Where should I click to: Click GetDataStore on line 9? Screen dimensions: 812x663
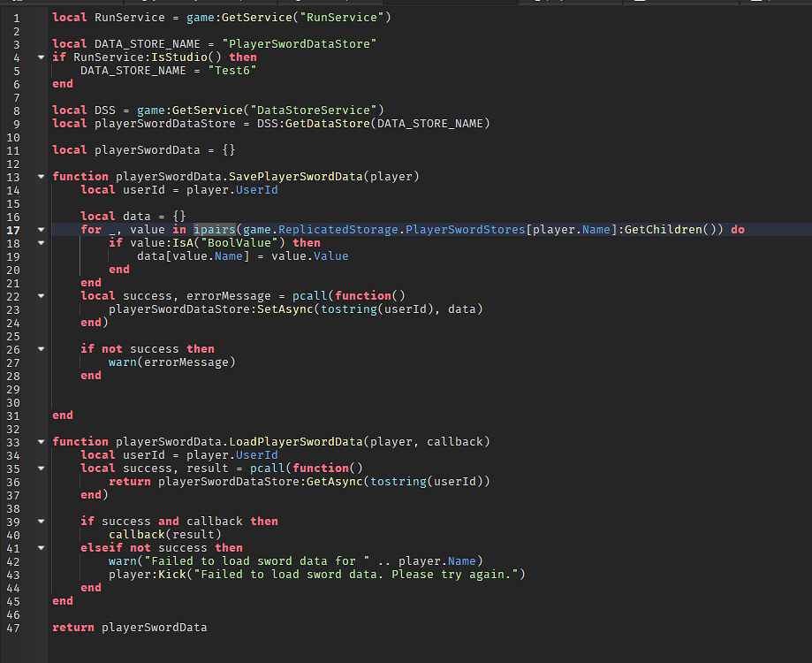pyautogui.click(x=327, y=124)
